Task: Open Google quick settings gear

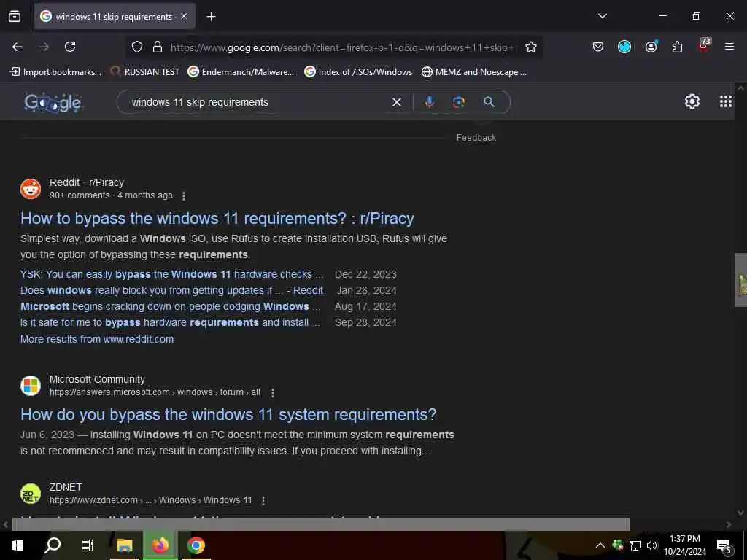Action: click(692, 101)
